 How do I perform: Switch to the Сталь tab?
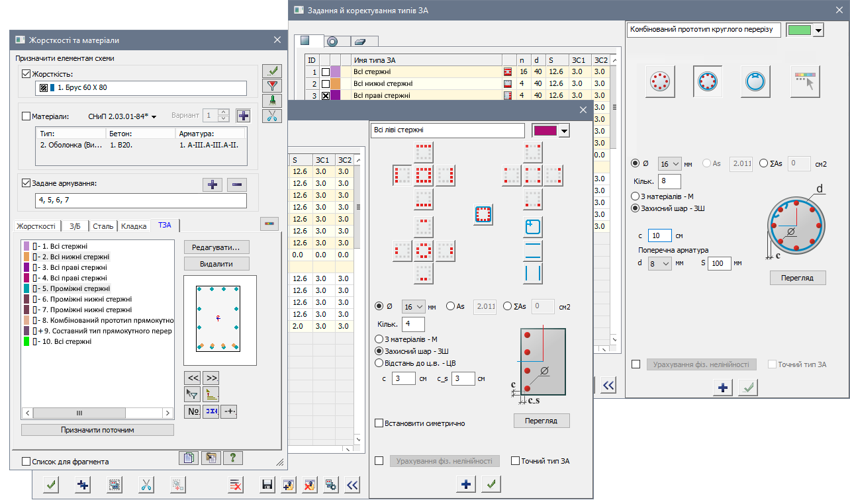(x=103, y=226)
